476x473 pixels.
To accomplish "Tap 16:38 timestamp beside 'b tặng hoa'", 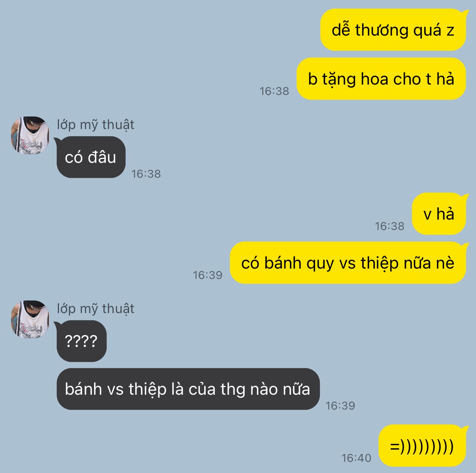I will (274, 91).
